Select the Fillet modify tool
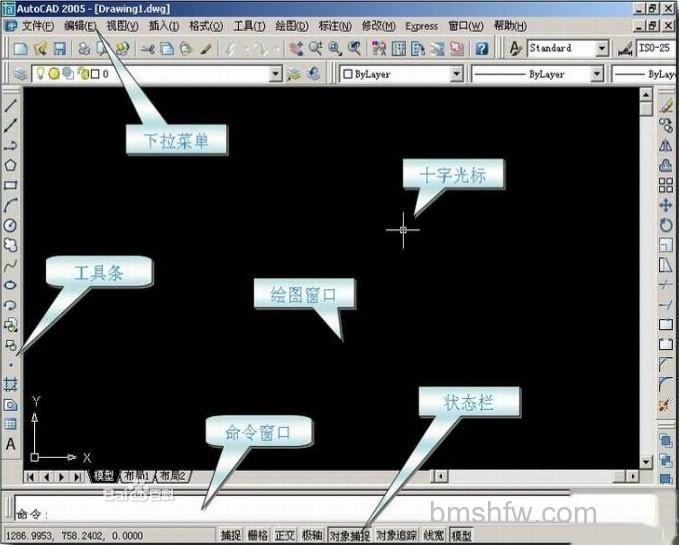This screenshot has height=545, width=679. tap(666, 384)
